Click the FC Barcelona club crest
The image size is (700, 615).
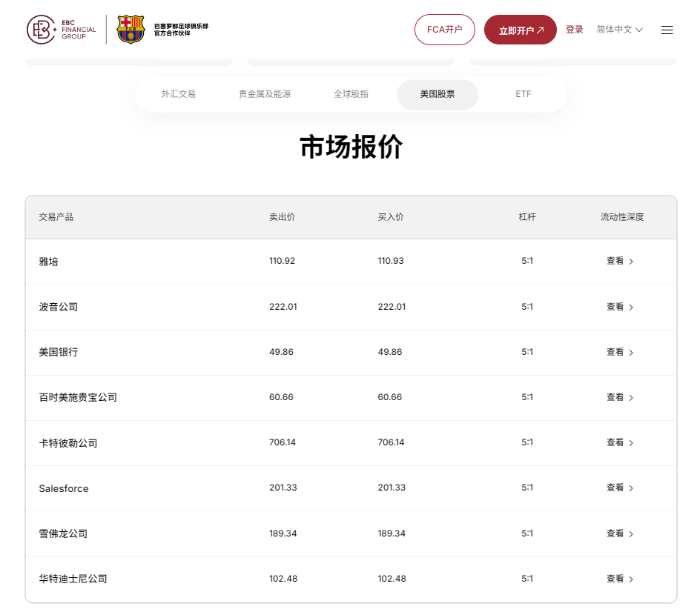click(131, 30)
